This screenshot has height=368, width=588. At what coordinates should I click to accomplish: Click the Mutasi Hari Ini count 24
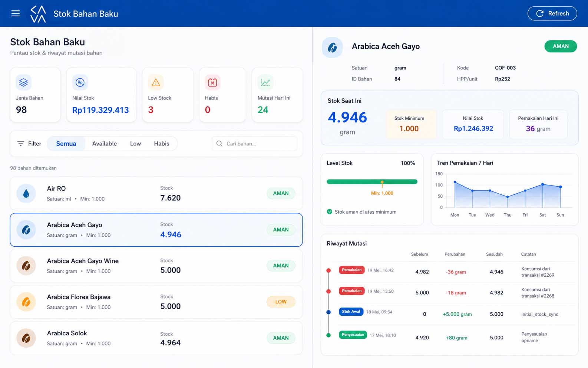click(263, 110)
